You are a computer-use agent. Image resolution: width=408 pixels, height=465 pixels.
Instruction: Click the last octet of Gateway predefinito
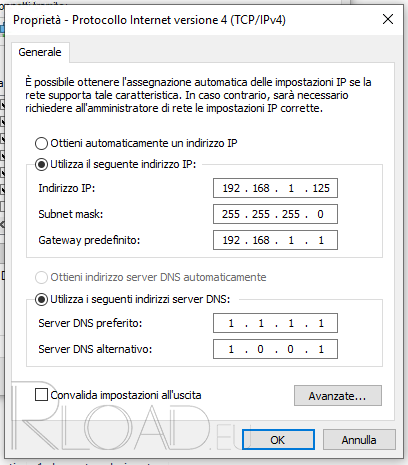click(321, 240)
